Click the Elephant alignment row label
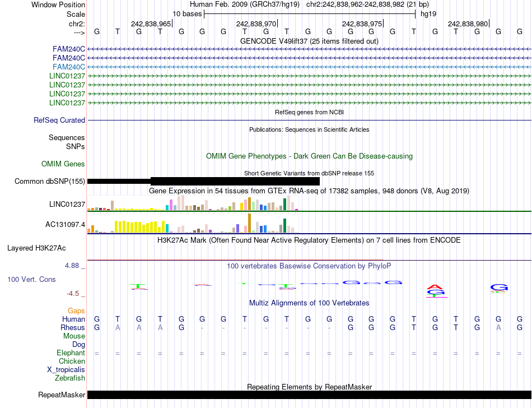532x408 pixels. [x=71, y=353]
